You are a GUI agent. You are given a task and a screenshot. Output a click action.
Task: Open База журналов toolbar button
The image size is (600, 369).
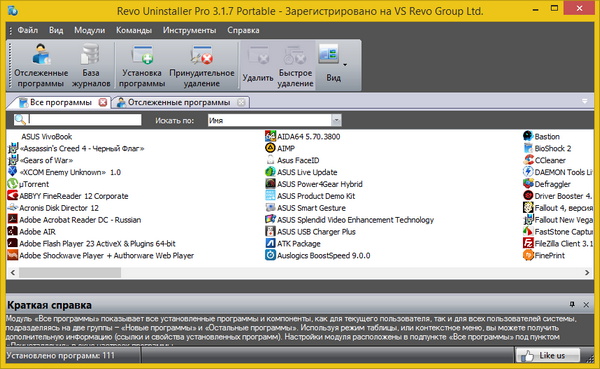91,66
